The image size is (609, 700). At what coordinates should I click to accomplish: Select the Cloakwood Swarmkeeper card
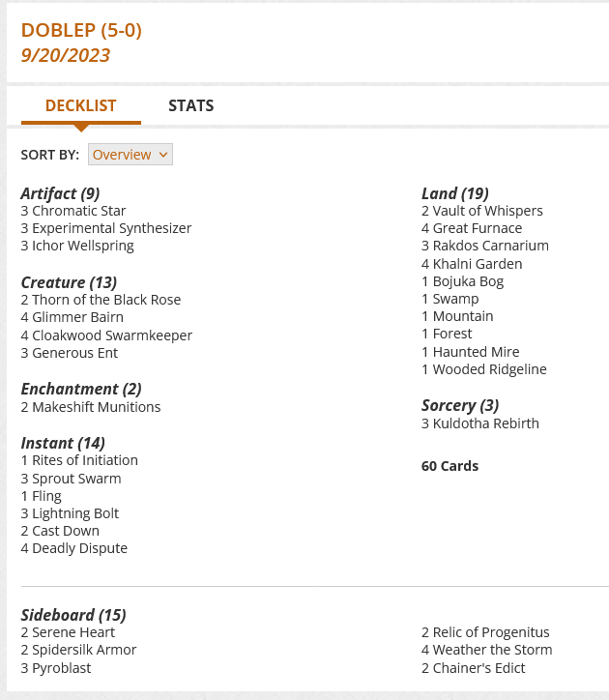coord(112,335)
